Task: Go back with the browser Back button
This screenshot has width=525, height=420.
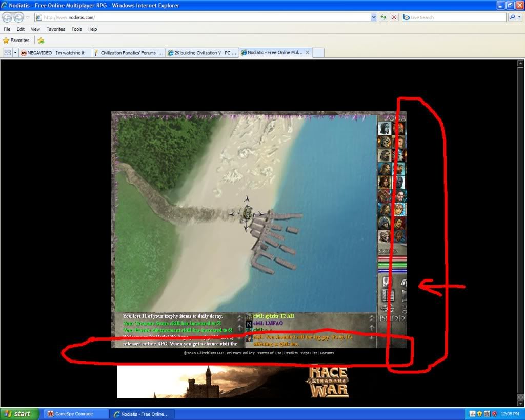Action: (x=7, y=17)
